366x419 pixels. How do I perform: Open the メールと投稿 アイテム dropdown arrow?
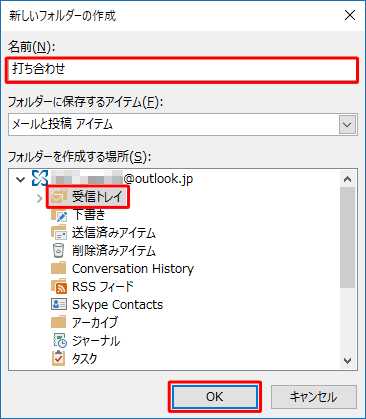click(347, 125)
